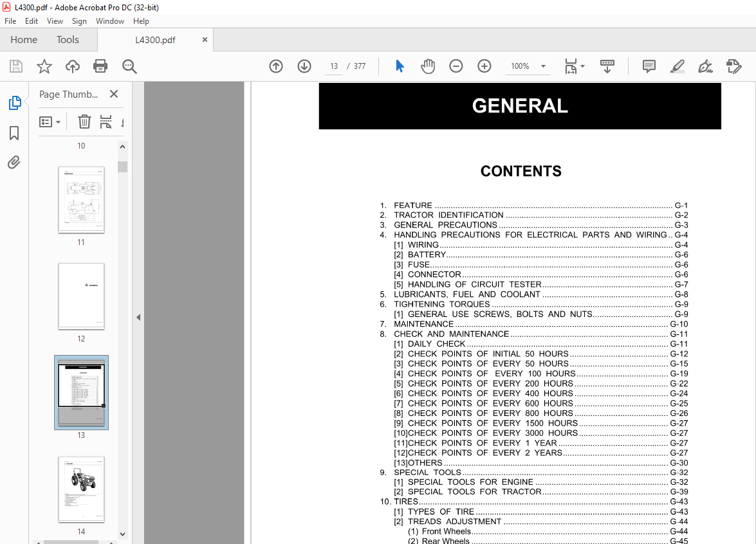Click the TYPES OF TIRE entry

(x=541, y=512)
